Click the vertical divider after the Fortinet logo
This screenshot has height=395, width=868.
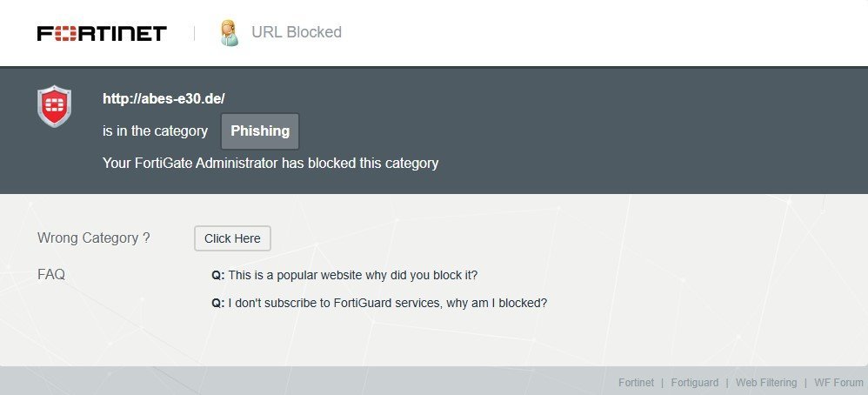click(194, 33)
